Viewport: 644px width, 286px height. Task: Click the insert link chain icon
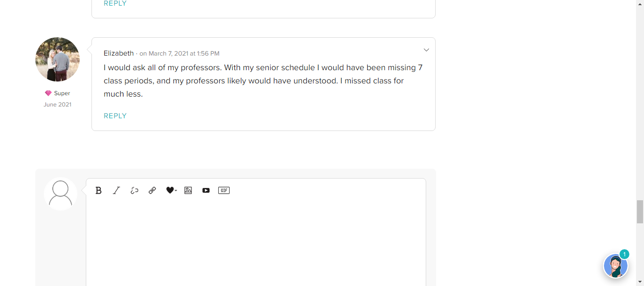pos(152,190)
